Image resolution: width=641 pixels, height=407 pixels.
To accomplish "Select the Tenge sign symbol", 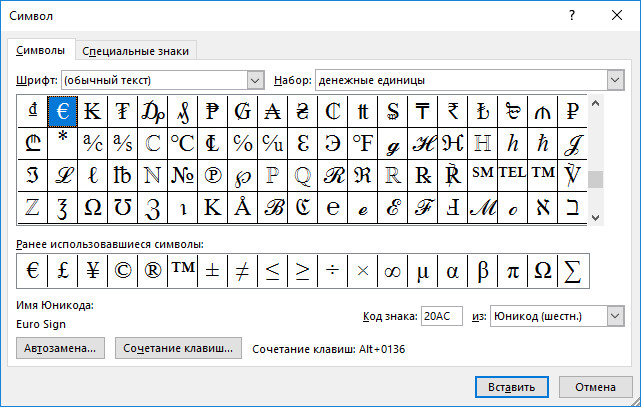I will click(422, 111).
